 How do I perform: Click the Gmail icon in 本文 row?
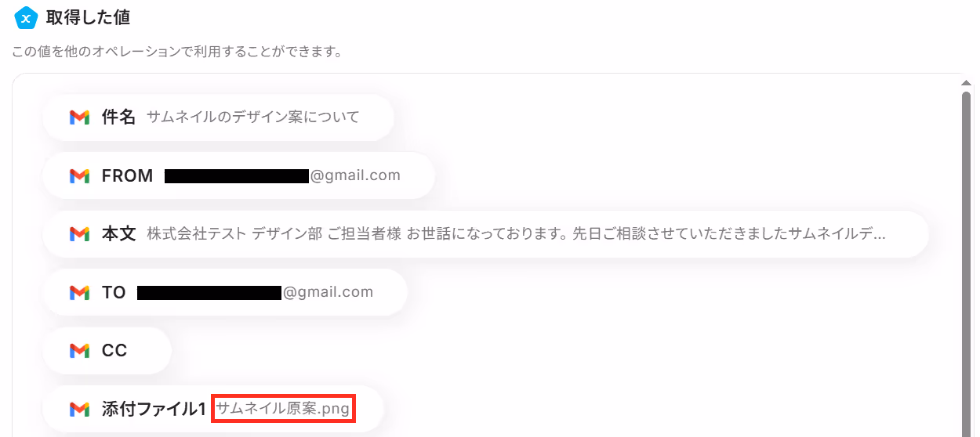click(79, 234)
